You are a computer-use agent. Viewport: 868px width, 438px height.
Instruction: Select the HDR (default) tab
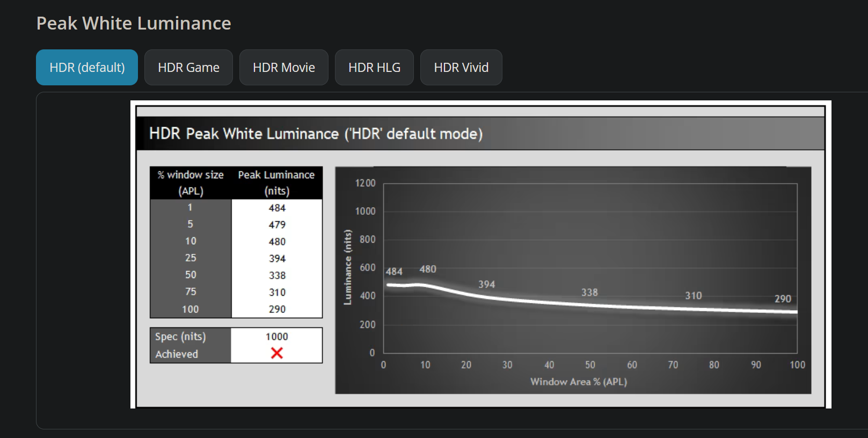tap(87, 68)
